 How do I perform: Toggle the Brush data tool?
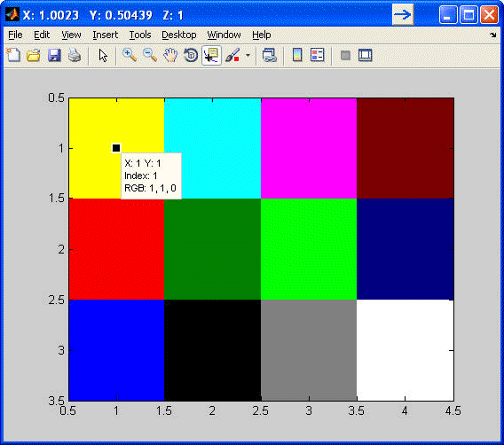click(232, 56)
